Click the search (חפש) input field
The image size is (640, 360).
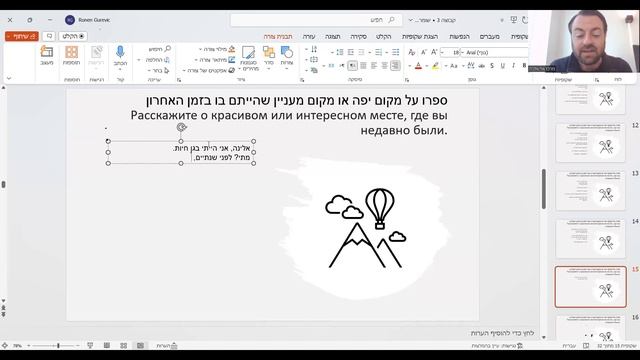316,20
